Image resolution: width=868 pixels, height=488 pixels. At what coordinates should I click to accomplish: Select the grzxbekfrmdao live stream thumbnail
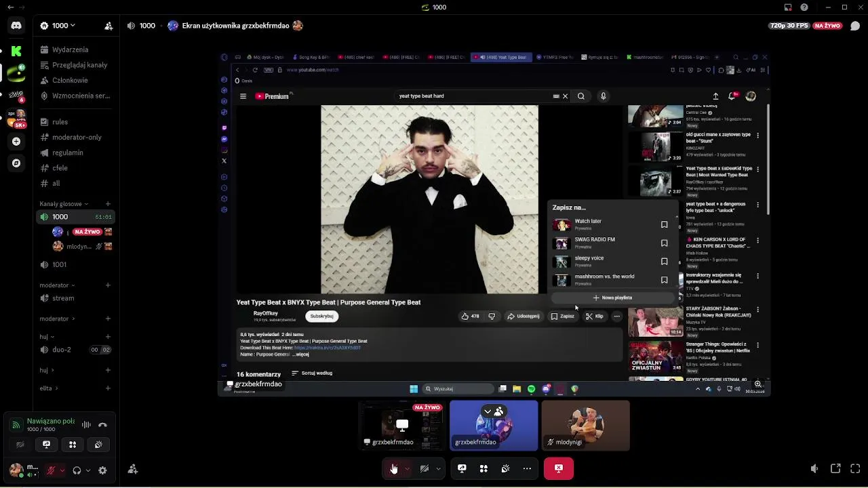point(402,426)
